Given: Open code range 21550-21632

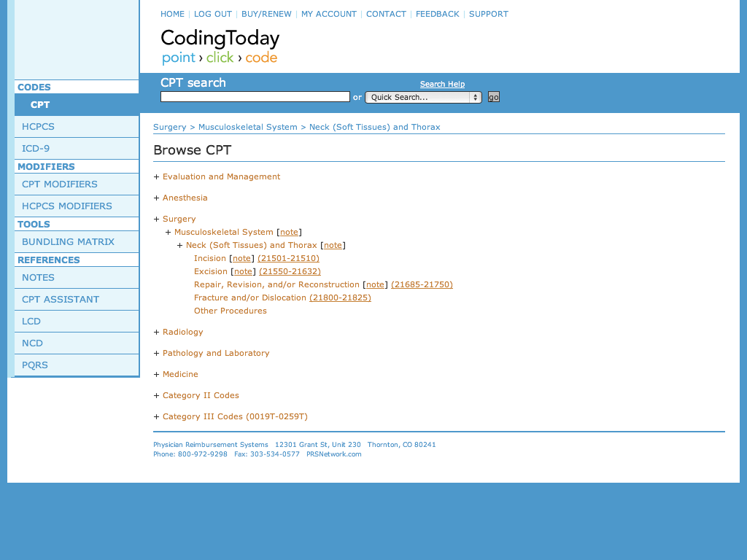Looking at the screenshot, I should tap(290, 271).
